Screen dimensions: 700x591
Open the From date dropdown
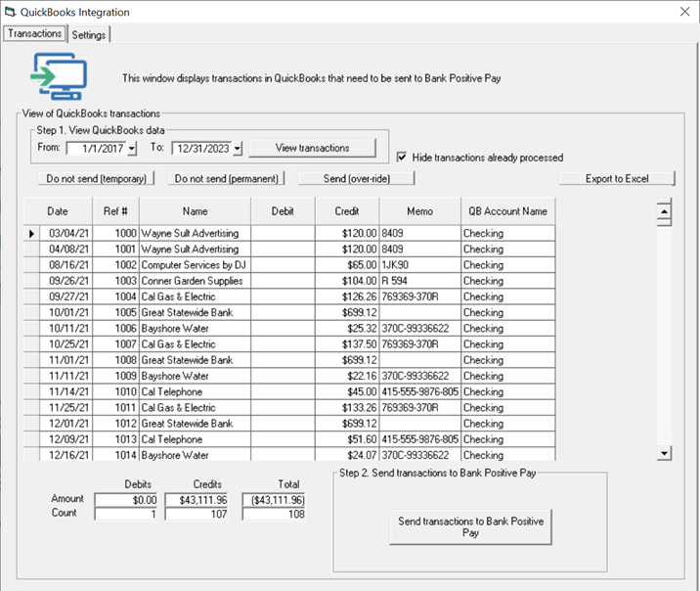pos(132,149)
